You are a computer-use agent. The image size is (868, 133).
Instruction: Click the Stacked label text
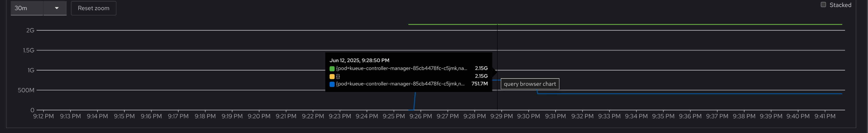tap(840, 5)
